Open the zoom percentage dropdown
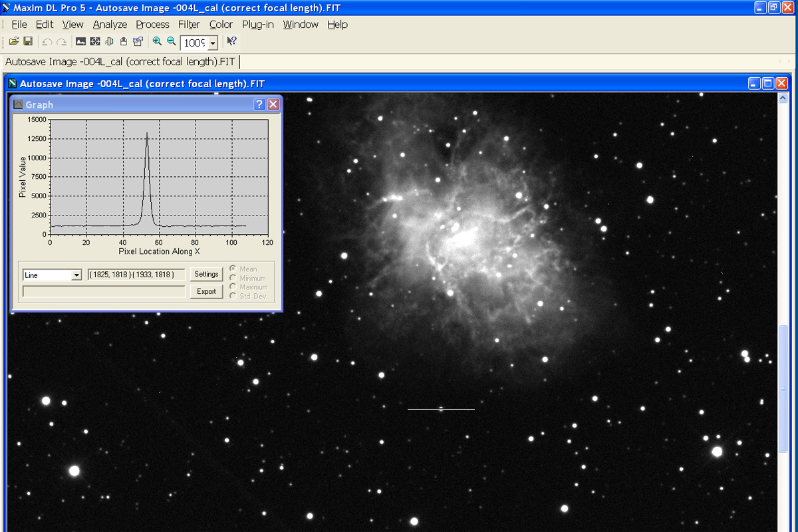 click(213, 43)
